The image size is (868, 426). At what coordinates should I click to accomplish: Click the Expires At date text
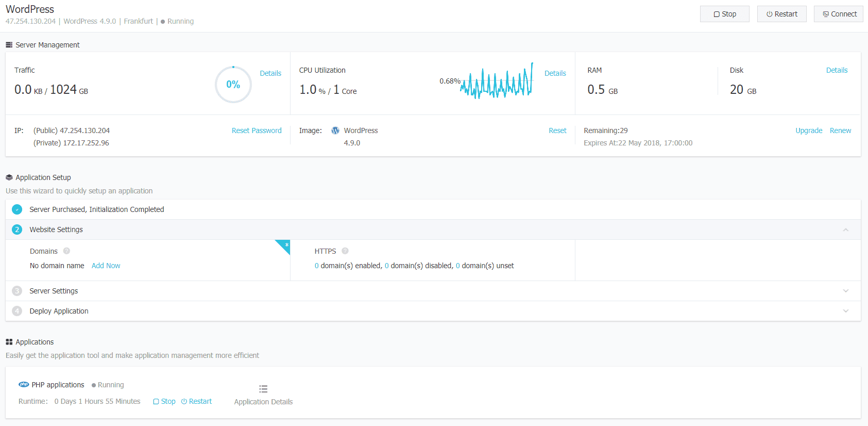coord(638,143)
